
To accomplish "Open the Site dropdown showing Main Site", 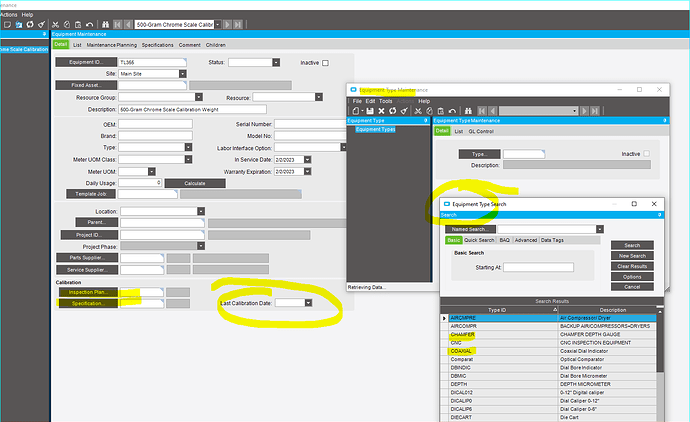I will tap(183, 74).
